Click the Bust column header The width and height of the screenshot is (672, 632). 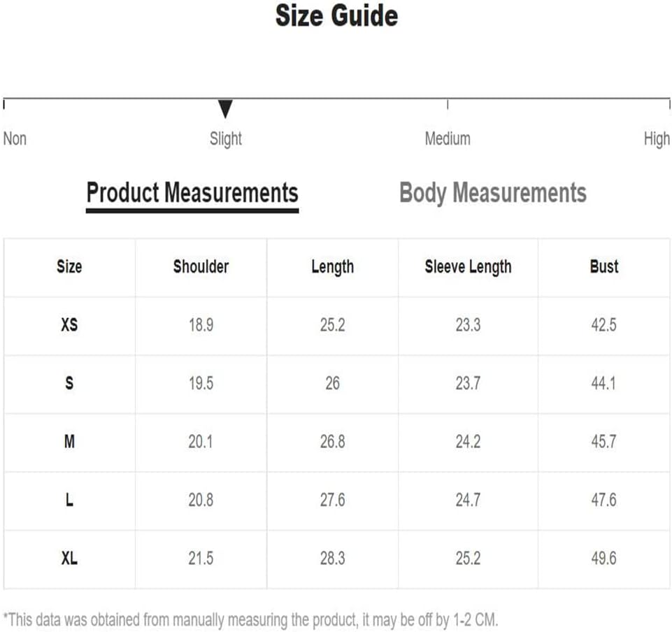click(604, 266)
